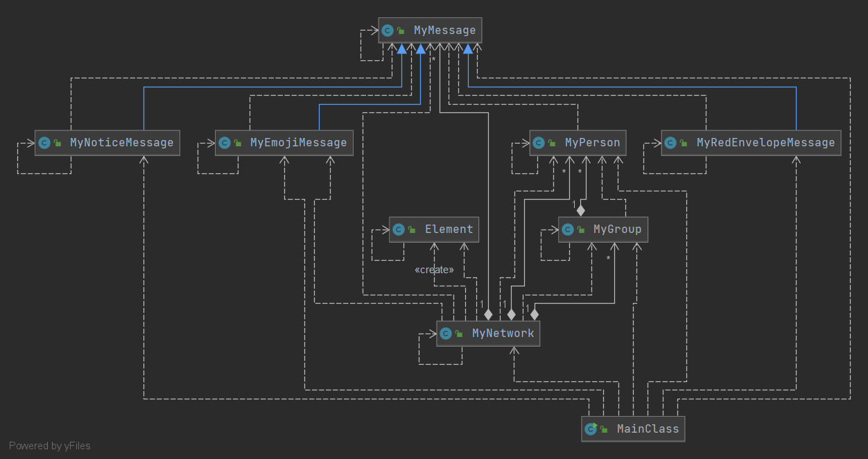This screenshot has height=459, width=868.
Task: Click the class icon of MyEmojiMessage node
Action: [224, 143]
